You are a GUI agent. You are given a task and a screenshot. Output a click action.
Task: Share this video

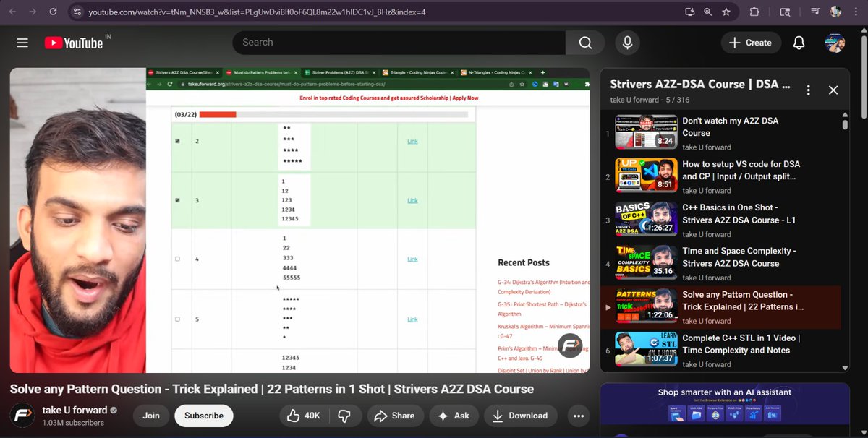pos(394,416)
